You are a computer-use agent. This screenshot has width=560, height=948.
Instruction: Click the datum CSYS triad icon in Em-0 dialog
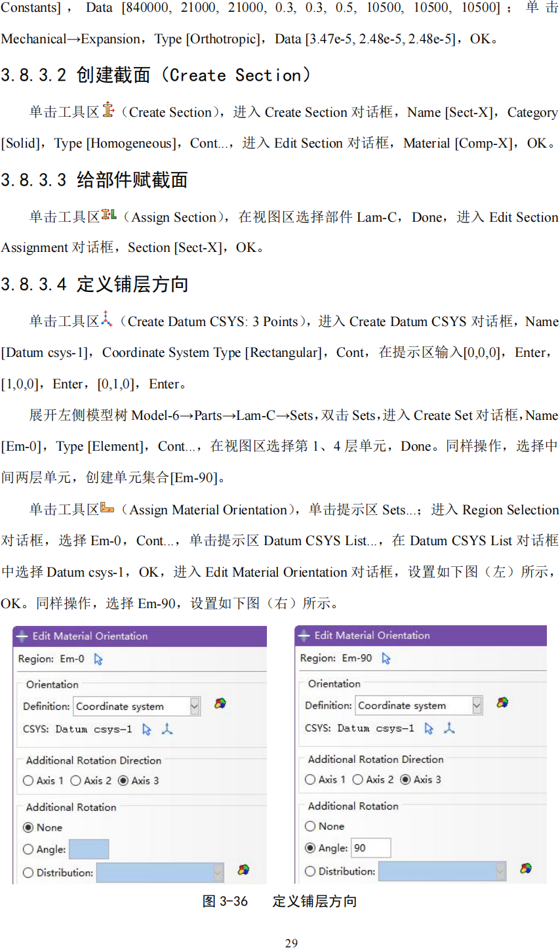[167, 729]
